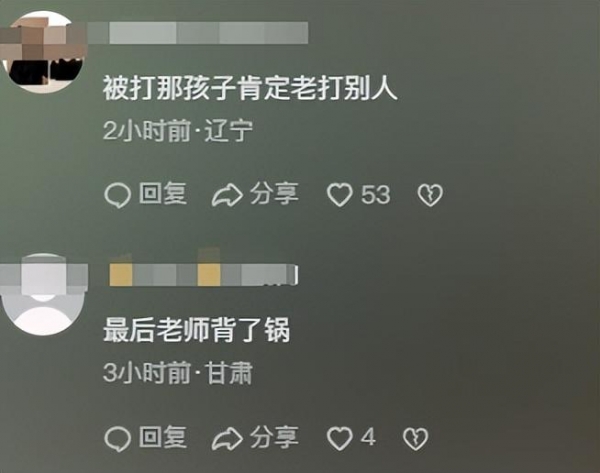
Task: Tap 回复 text on first comment
Action: click(x=163, y=194)
